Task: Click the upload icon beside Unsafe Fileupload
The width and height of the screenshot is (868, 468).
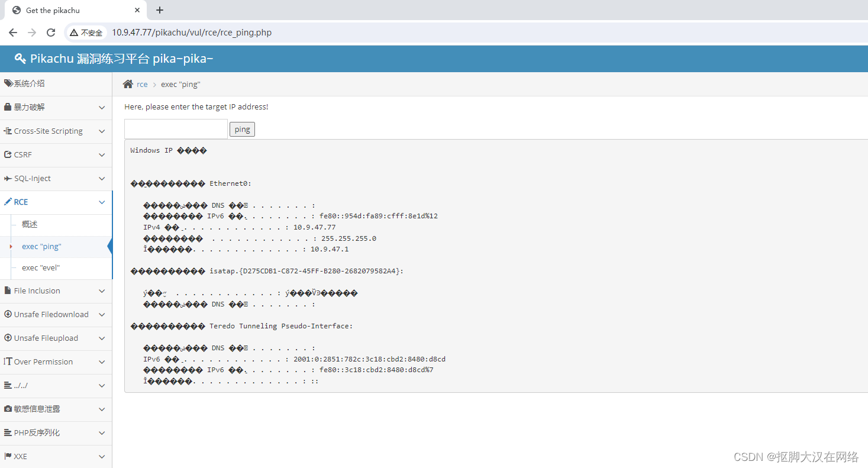Action: pos(8,338)
